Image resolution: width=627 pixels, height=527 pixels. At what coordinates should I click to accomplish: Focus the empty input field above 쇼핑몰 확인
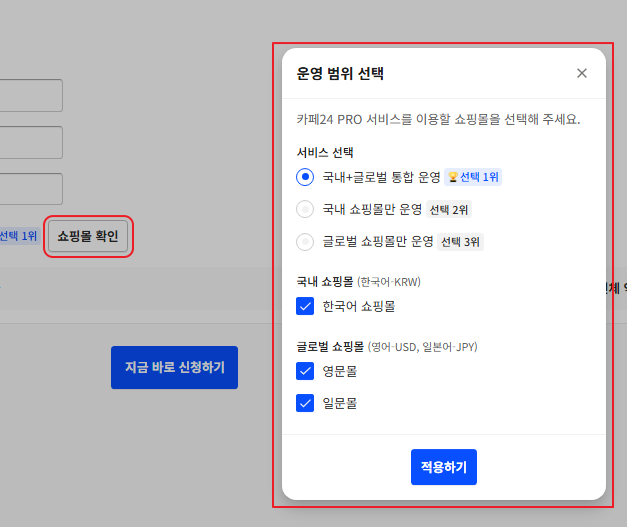click(x=31, y=189)
